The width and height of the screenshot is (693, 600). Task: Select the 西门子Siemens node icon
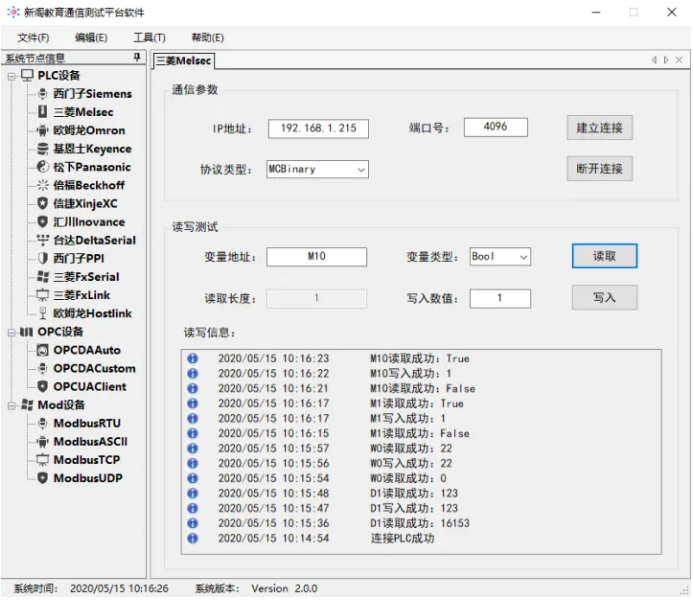click(42, 94)
